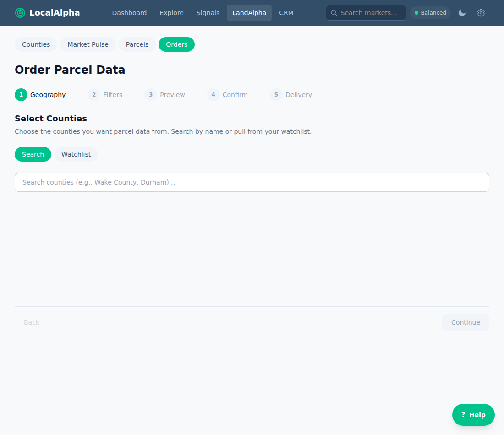This screenshot has width=504, height=435.
Task: Jump to step 4 Confirm
Action: tap(227, 95)
